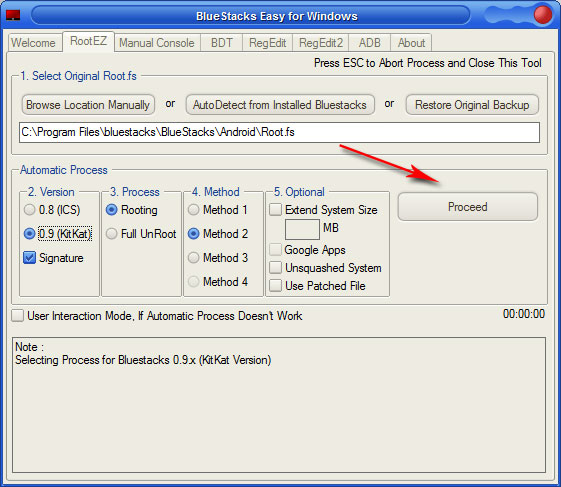Select the RootEZ tab

[x=88, y=41]
